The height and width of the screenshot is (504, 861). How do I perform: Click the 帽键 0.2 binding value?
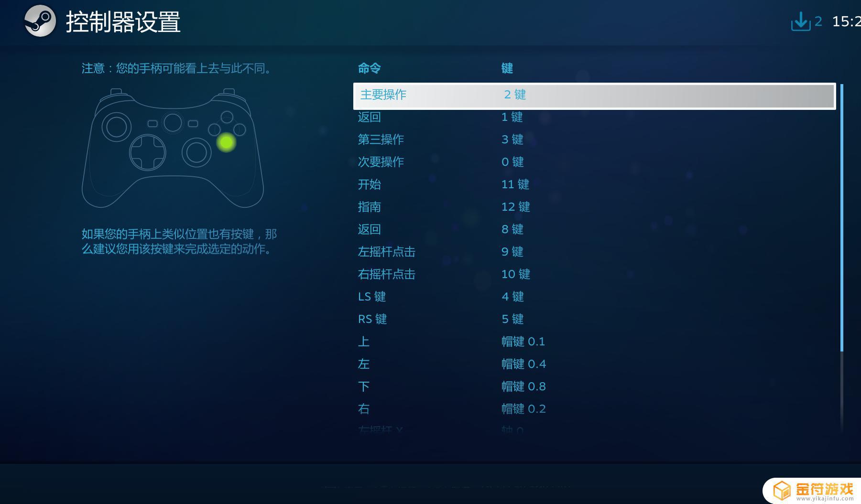(524, 409)
